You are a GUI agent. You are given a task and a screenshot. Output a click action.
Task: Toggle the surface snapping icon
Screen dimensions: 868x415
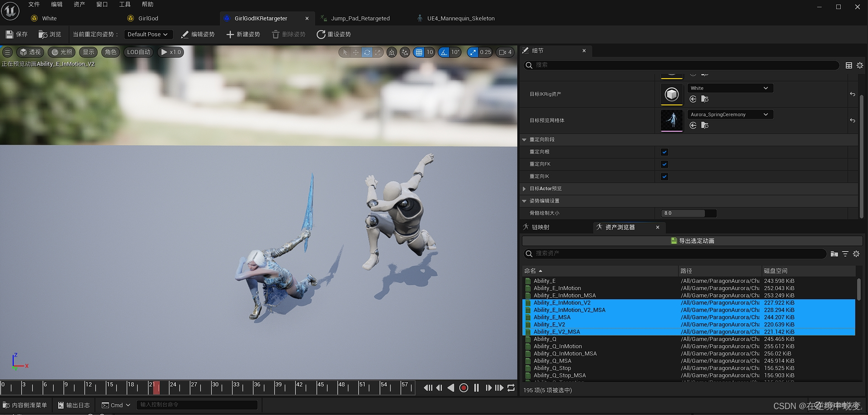point(405,52)
